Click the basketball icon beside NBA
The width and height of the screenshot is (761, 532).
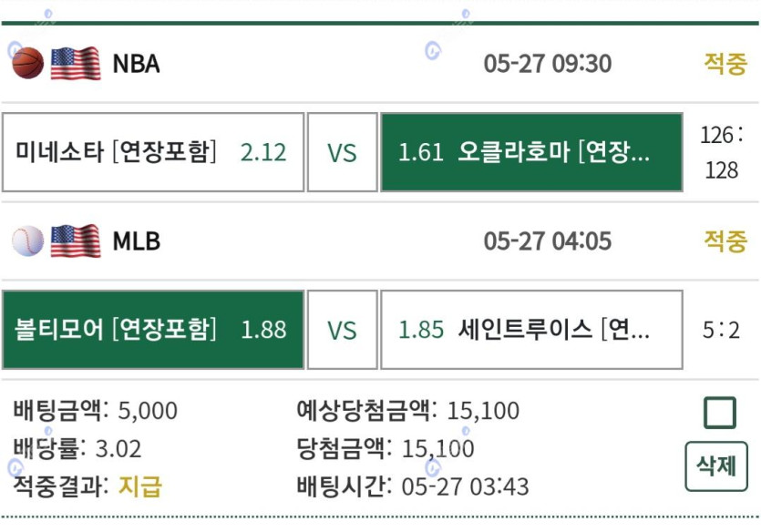27,63
